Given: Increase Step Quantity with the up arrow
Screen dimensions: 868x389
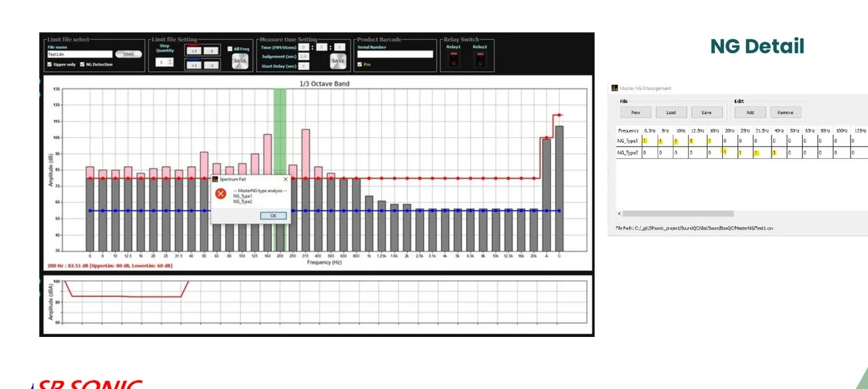Looking at the screenshot, I should tap(170, 60).
